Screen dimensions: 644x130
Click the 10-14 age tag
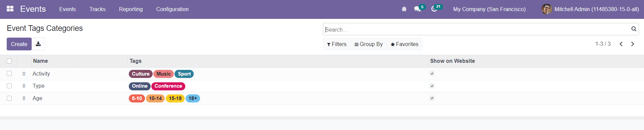pos(155,98)
